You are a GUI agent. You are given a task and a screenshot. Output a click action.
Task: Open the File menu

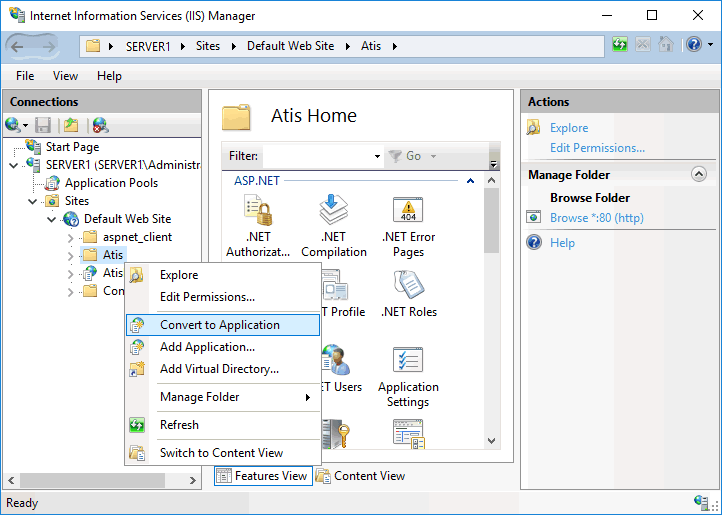(x=25, y=76)
